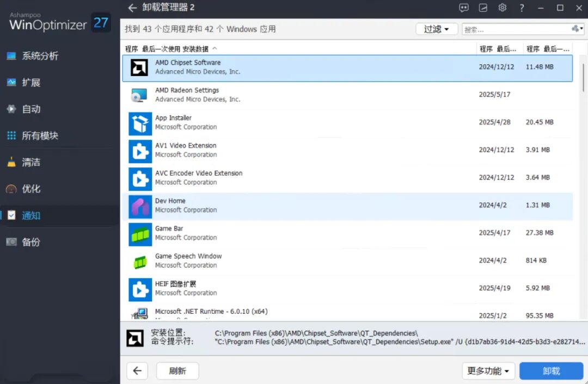Open 自动 section in the sidebar
Image resolution: width=588 pixels, height=384 pixels.
pos(31,109)
